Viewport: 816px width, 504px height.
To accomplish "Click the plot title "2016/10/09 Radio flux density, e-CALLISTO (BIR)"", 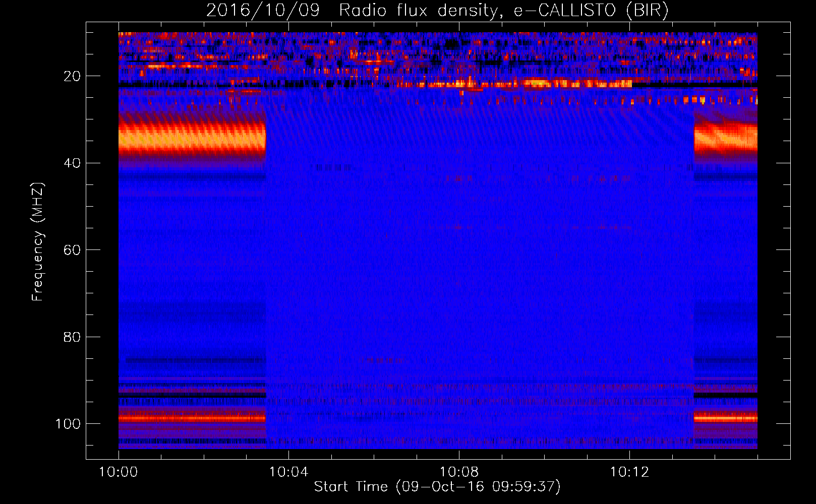I will tap(437, 10).
